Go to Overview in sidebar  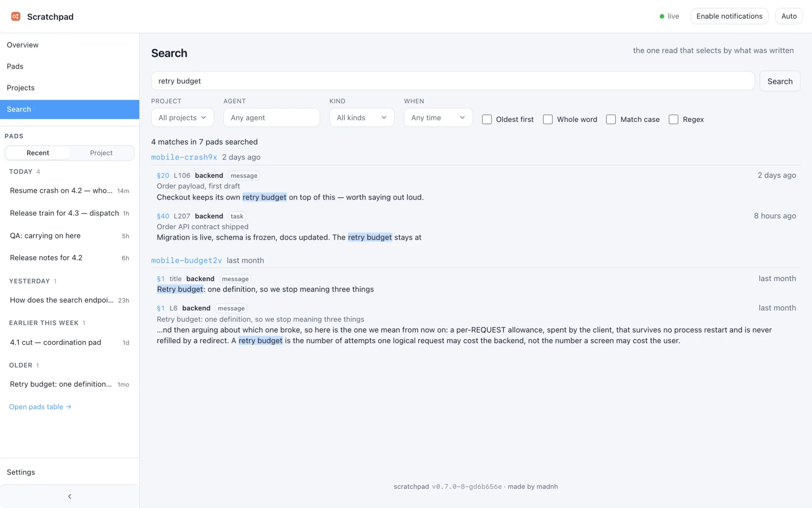pyautogui.click(x=69, y=45)
